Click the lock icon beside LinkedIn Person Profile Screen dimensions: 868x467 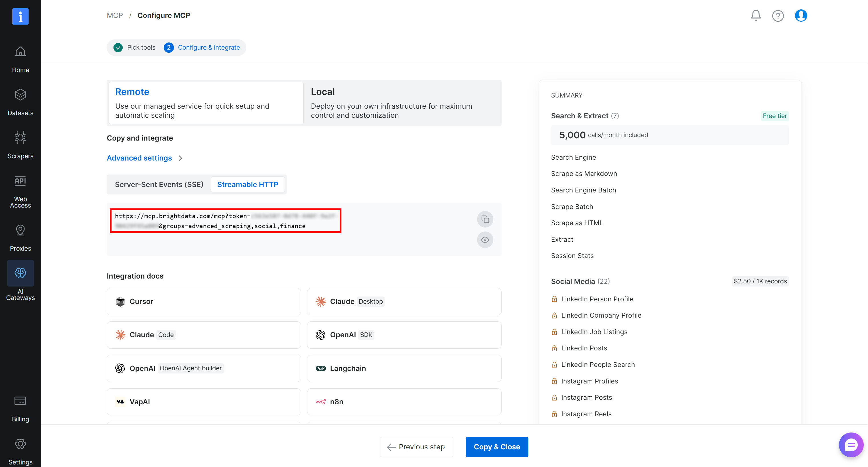[554, 299]
